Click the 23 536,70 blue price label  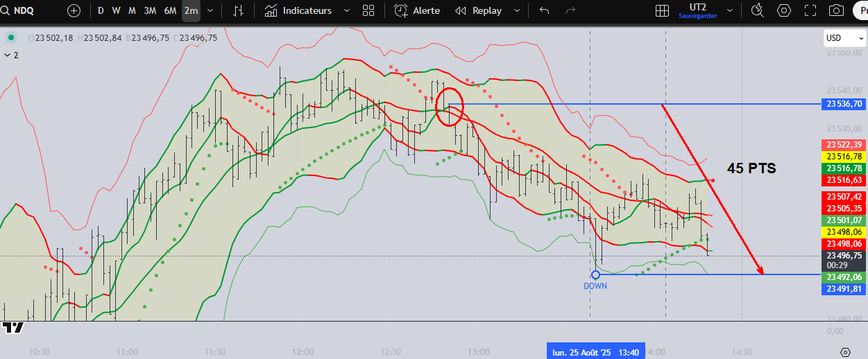pyautogui.click(x=844, y=104)
